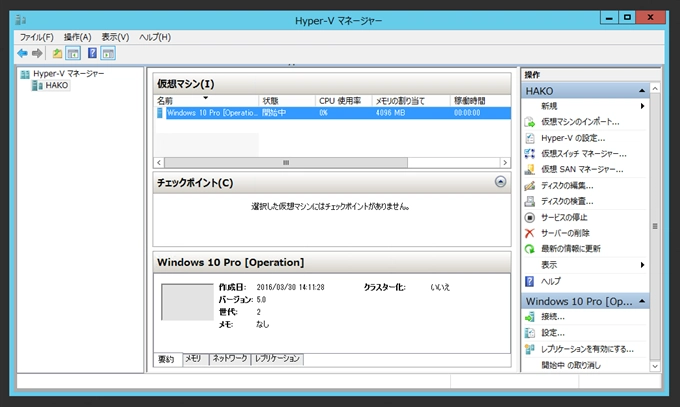Open the ヘルプ(H) menu
Screen dimensions: 680x407
(155, 37)
